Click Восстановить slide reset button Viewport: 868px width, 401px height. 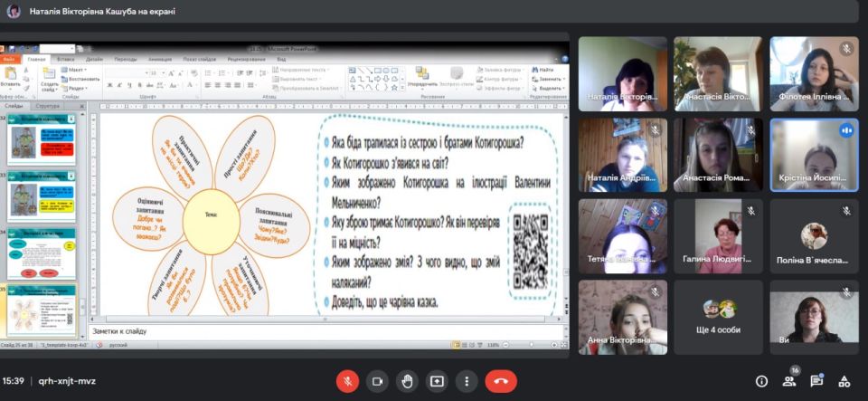pyautogui.click(x=80, y=79)
